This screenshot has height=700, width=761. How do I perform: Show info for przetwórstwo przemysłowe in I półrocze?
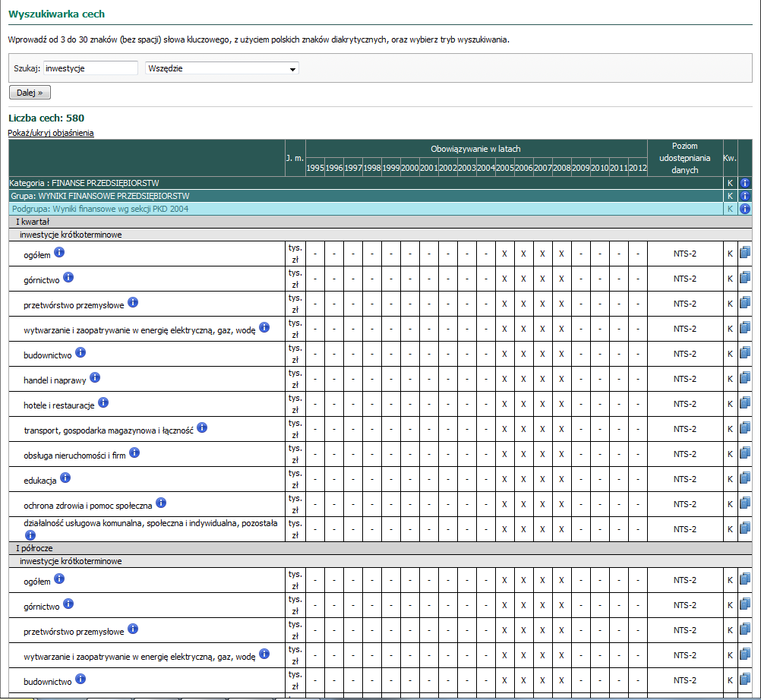point(133,629)
